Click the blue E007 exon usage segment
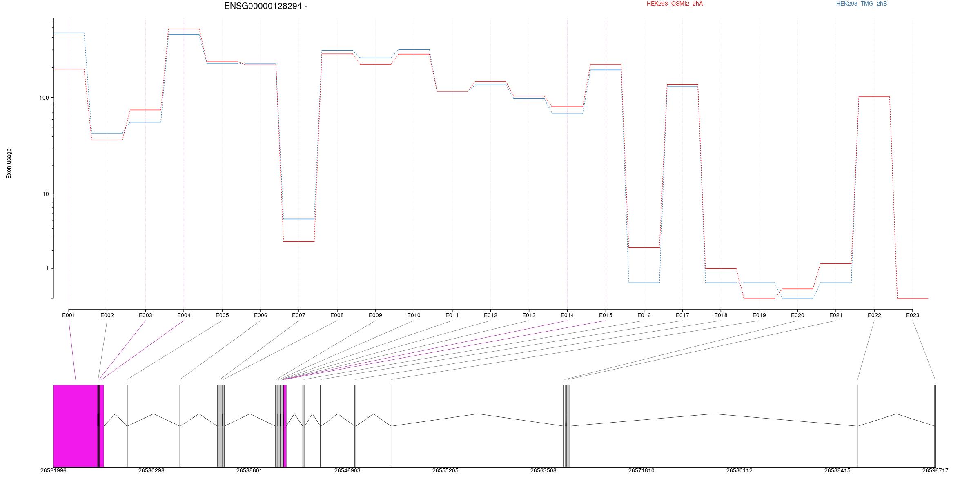The height and width of the screenshot is (490, 980). point(299,219)
